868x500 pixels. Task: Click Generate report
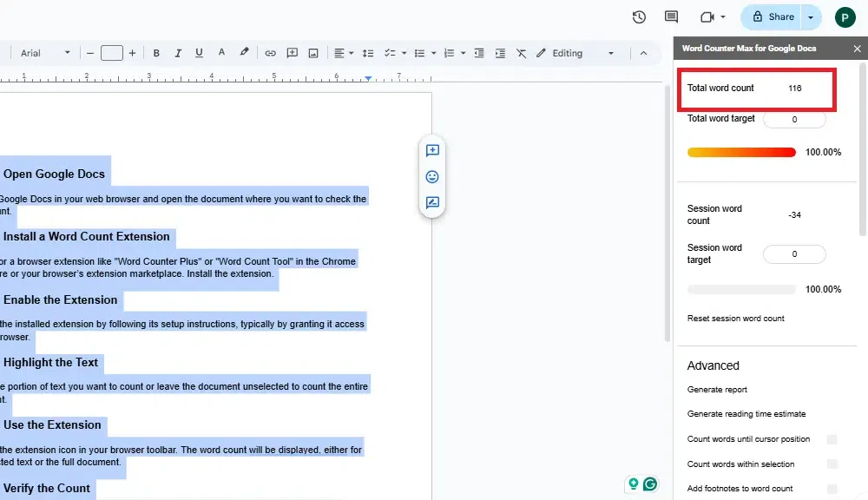(x=717, y=390)
